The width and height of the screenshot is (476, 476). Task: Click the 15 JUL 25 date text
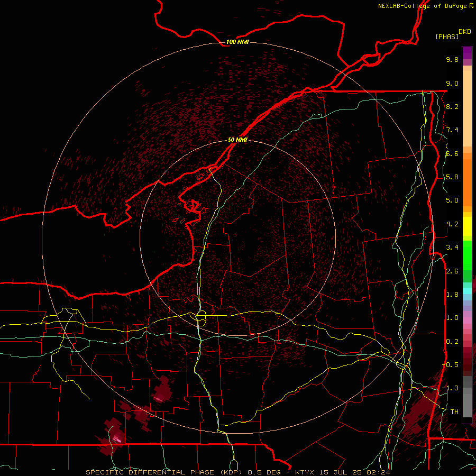(x=340, y=472)
